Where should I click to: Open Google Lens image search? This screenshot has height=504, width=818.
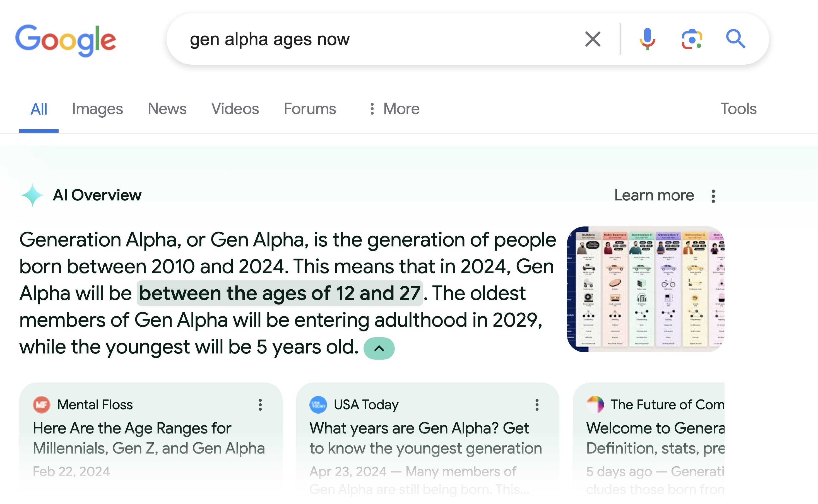pos(692,39)
